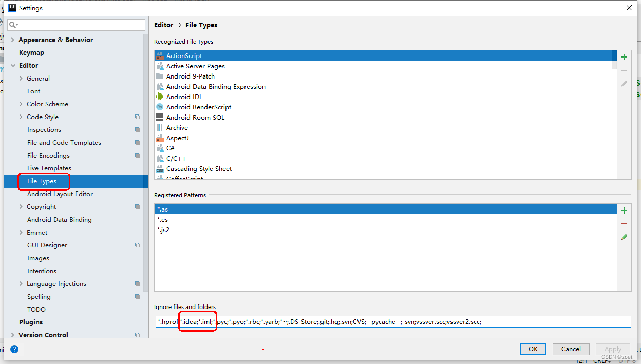
Task: Add a new registered pattern (green plus)
Action: [624, 210]
